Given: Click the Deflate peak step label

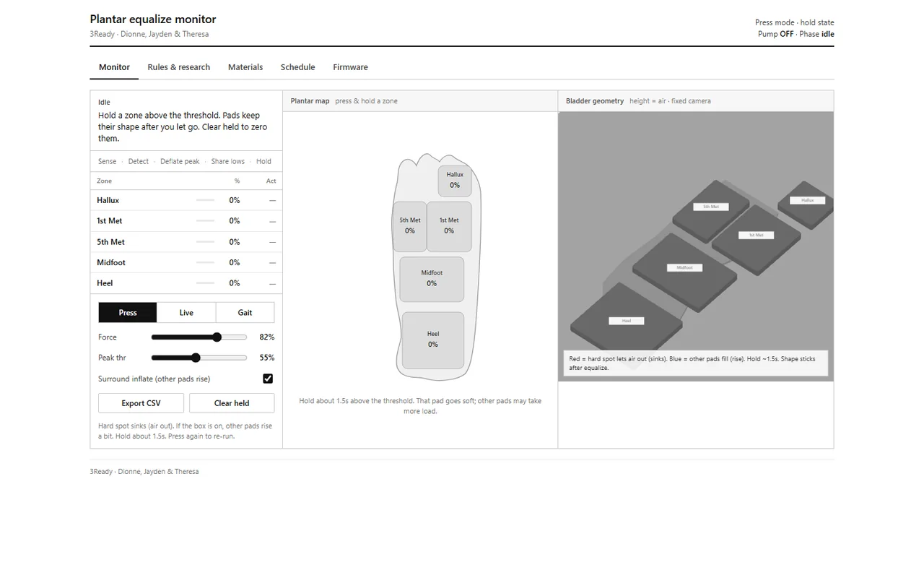Looking at the screenshot, I should click(x=180, y=162).
